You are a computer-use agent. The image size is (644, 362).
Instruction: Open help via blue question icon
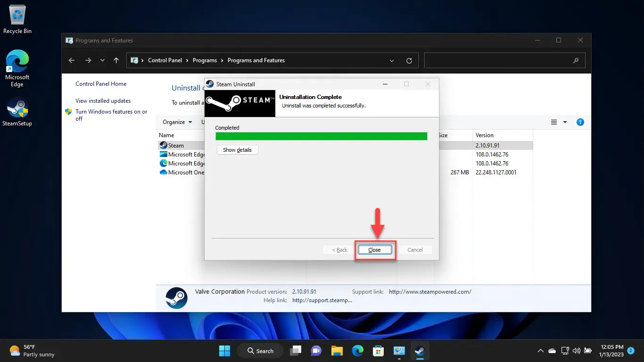point(580,122)
